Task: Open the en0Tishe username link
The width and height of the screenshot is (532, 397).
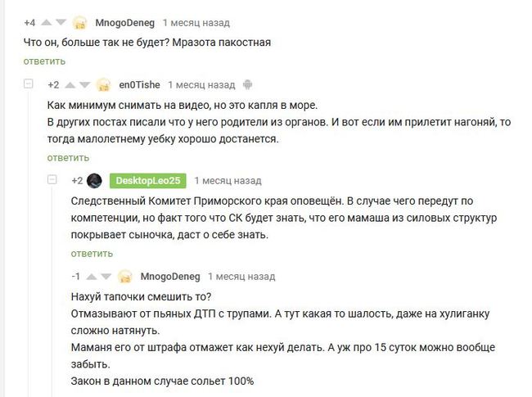Action: [x=139, y=84]
